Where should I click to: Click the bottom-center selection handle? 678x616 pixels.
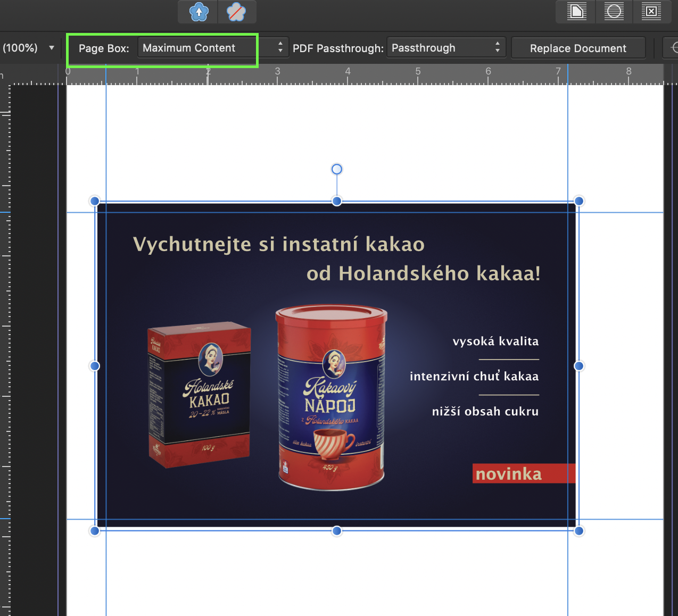click(337, 531)
